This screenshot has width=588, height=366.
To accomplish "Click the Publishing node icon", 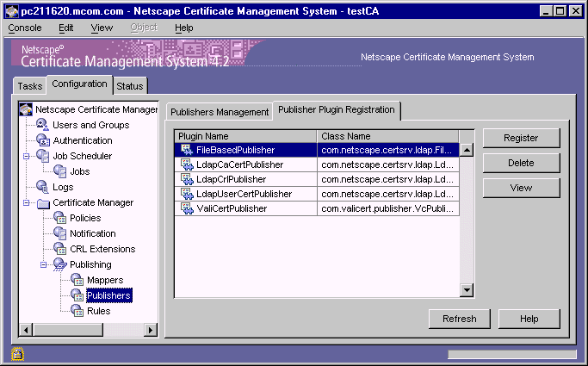I will (60, 264).
